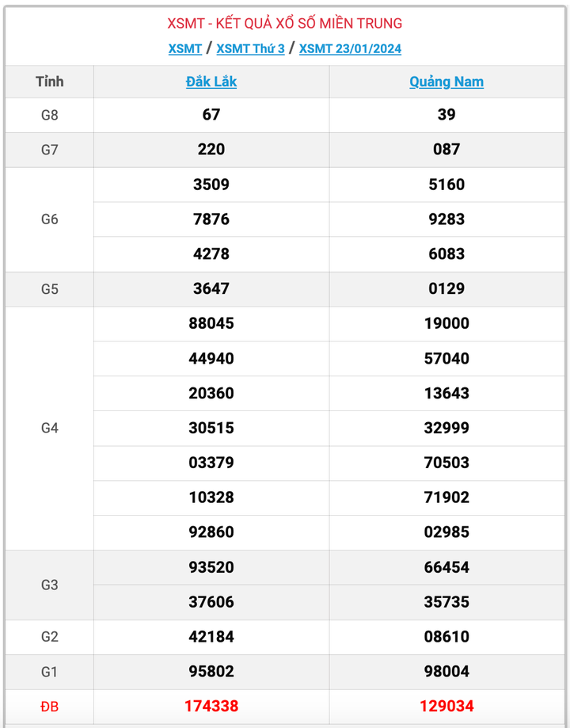Select Quảng Nam G1 number 98004

tap(446, 671)
